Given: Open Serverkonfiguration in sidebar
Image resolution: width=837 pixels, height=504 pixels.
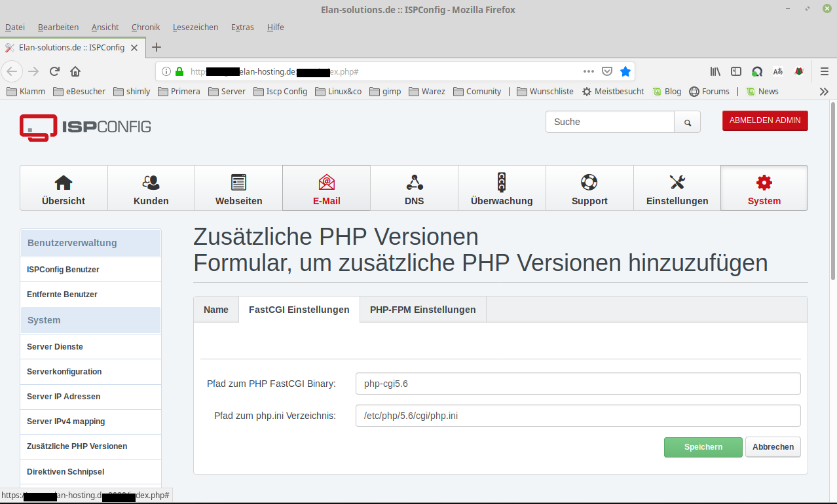Looking at the screenshot, I should 90,372.
